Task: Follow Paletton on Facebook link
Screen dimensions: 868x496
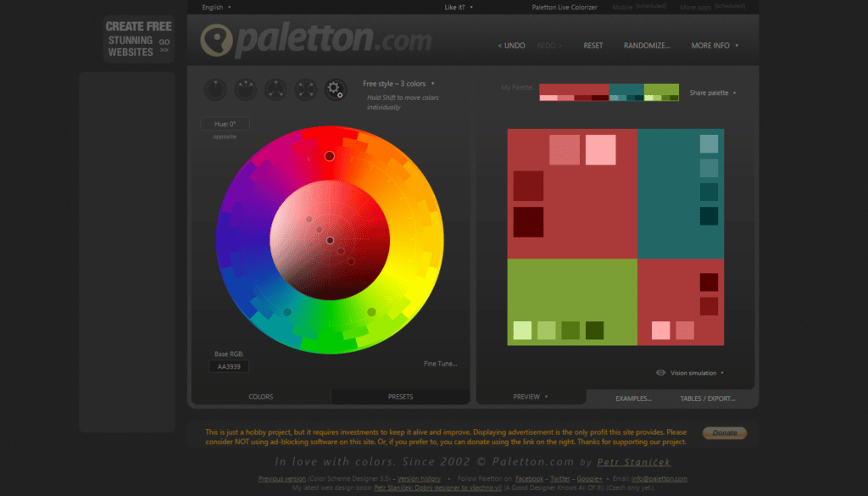Action: (529, 478)
